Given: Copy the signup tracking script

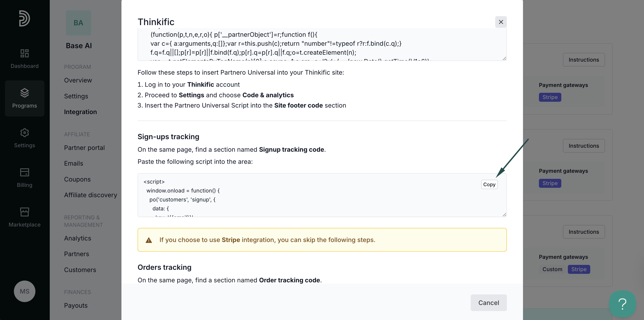Looking at the screenshot, I should [x=489, y=184].
